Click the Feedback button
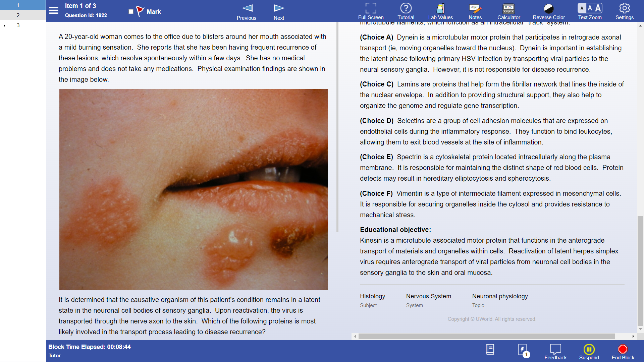This screenshot has height=362, width=644. [555, 351]
